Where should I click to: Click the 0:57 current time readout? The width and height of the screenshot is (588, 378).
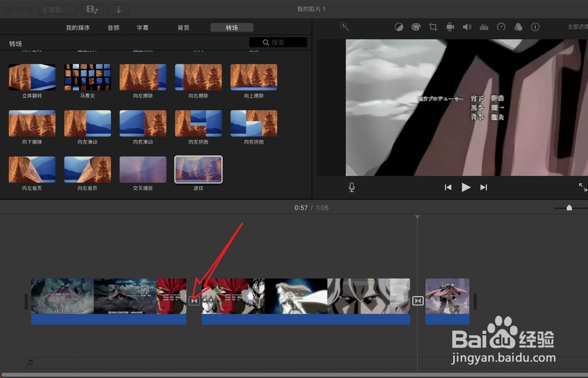pyautogui.click(x=300, y=208)
